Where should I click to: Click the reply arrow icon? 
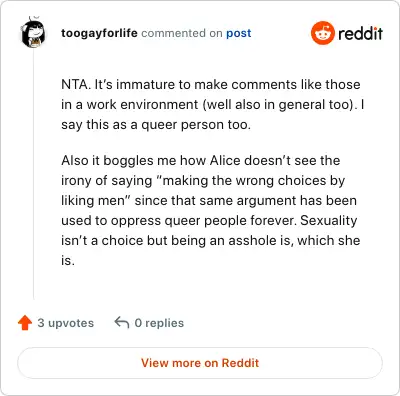[x=122, y=322]
